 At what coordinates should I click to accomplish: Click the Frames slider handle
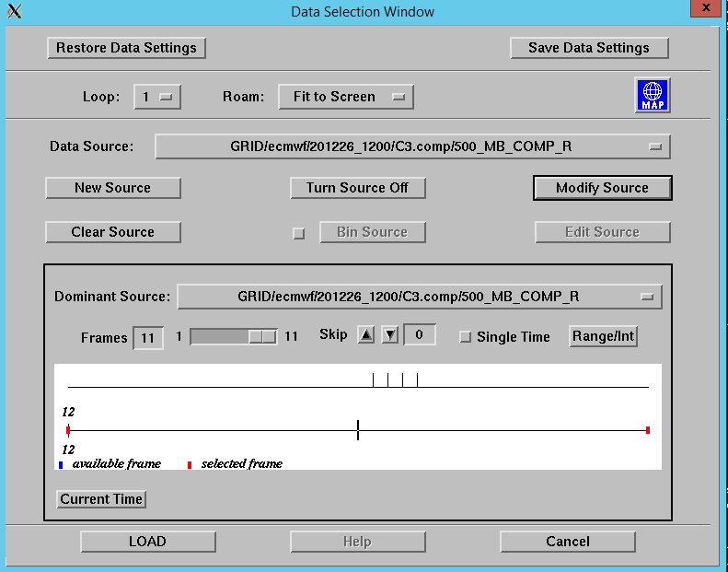pyautogui.click(x=262, y=337)
